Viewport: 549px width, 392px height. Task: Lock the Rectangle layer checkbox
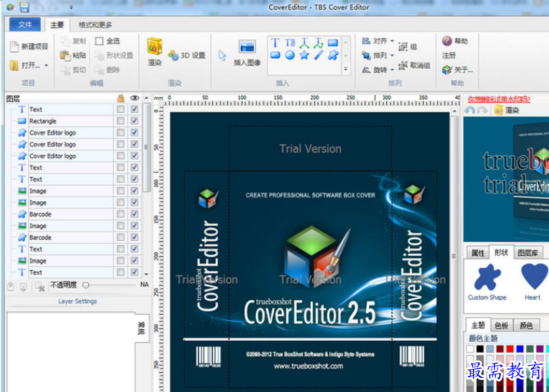point(120,121)
